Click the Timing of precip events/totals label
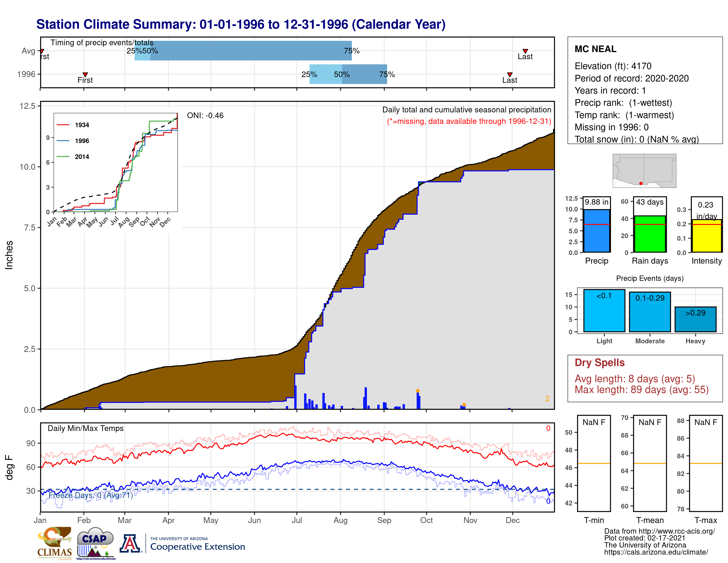This screenshot has height=563, width=728. pos(102,43)
